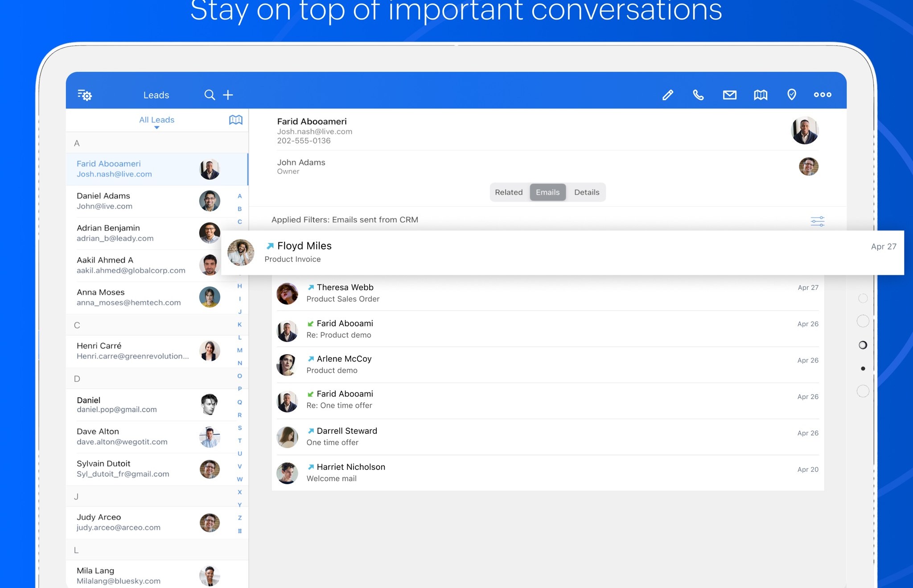913x588 pixels.
Task: Jump to letter S in index
Action: [x=240, y=428]
